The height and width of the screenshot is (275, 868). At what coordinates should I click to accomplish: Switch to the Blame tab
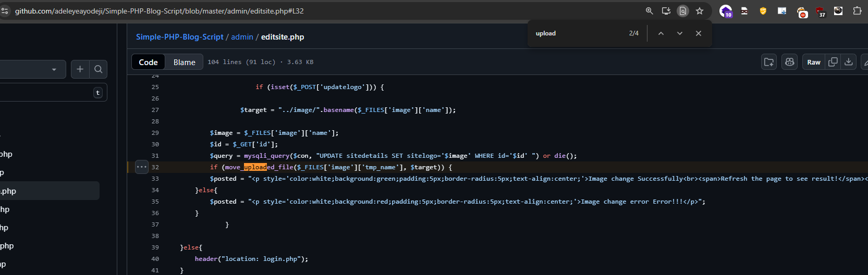coord(185,62)
